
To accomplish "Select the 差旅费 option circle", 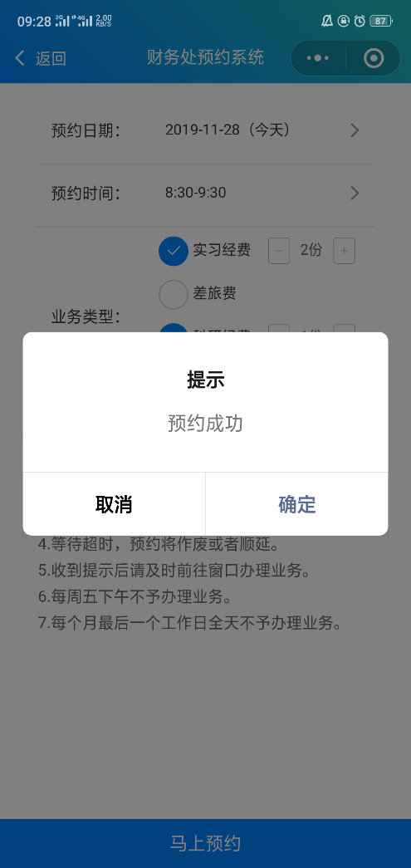I will pyautogui.click(x=174, y=294).
